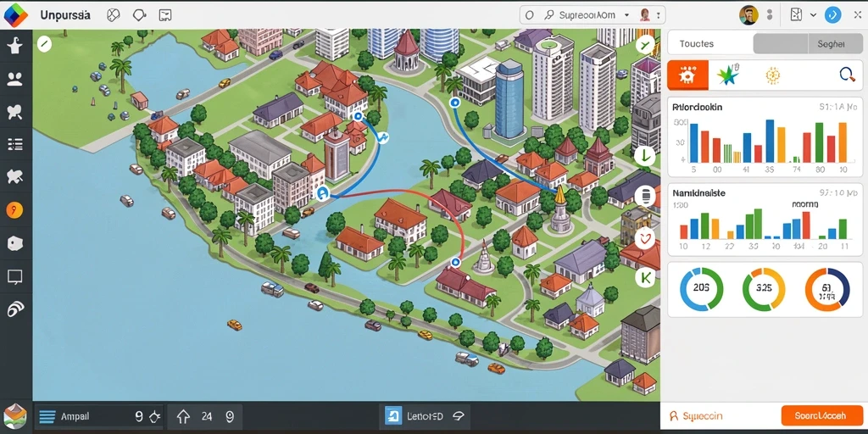Click the heart favorite map button
Viewport: 868px width, 434px height.
tap(645, 239)
